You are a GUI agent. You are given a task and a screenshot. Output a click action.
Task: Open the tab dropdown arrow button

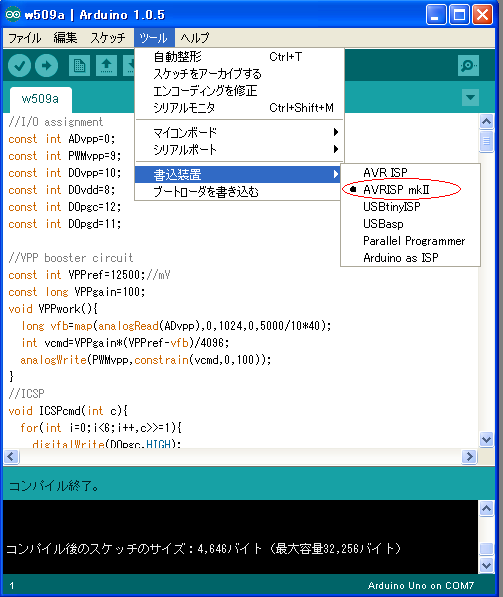coord(470,97)
